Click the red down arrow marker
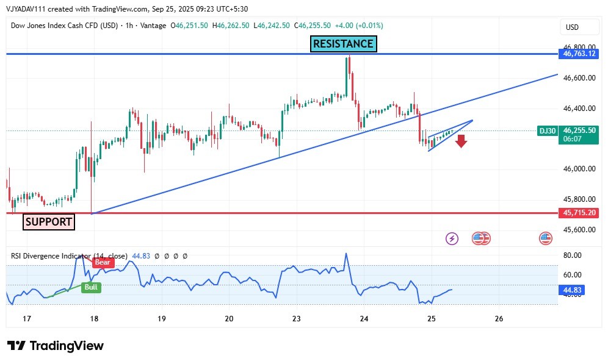The image size is (608, 364). point(461,141)
